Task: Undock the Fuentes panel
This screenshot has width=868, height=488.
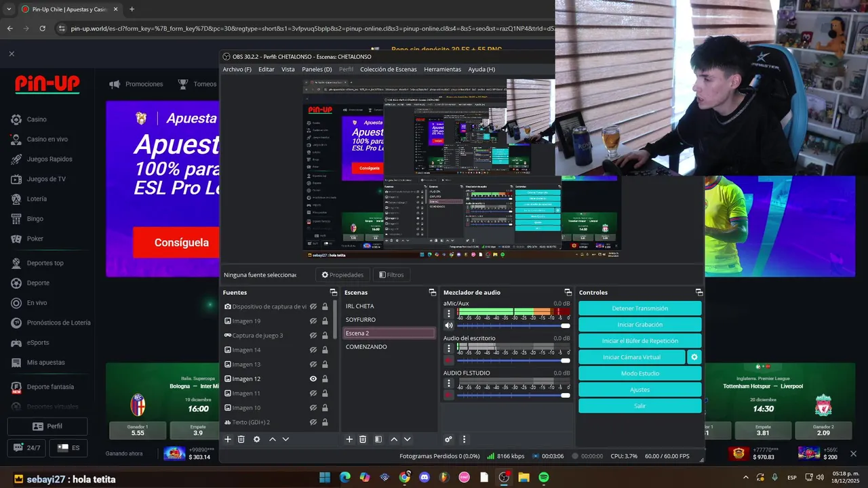Action: click(x=333, y=292)
